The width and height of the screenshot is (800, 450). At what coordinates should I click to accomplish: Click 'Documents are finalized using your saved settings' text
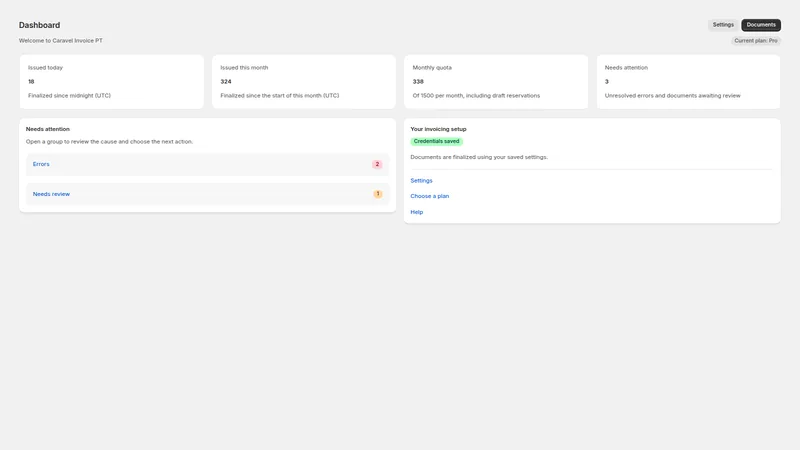click(x=479, y=157)
